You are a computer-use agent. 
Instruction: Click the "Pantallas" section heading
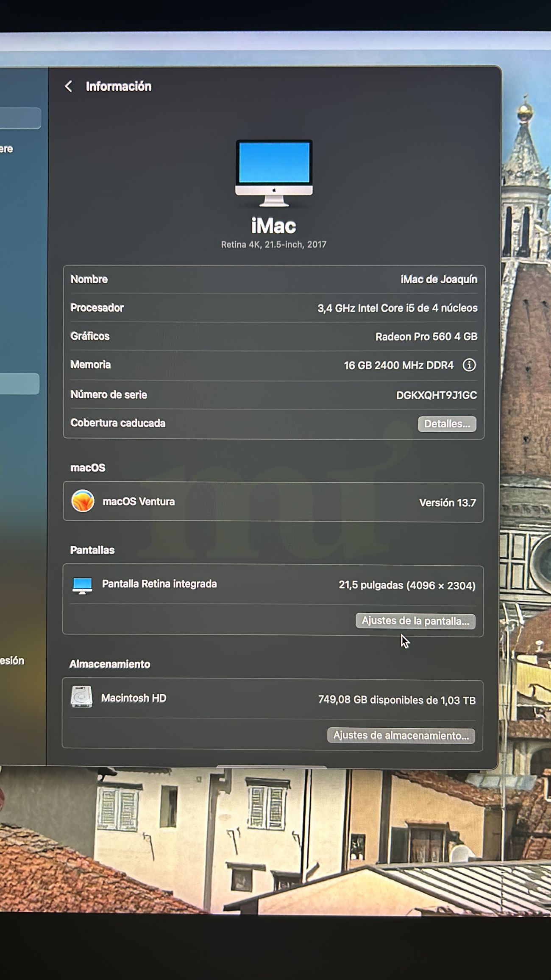click(x=92, y=550)
